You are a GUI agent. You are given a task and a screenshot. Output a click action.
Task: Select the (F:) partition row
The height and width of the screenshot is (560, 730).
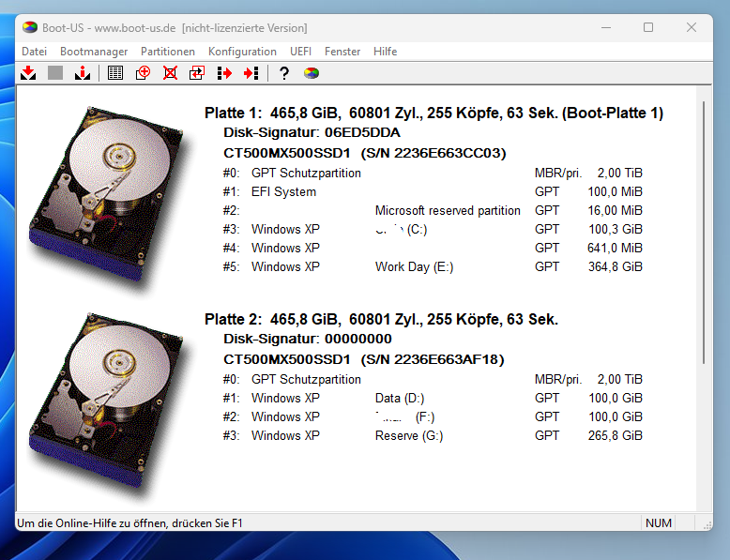pyautogui.click(x=433, y=416)
